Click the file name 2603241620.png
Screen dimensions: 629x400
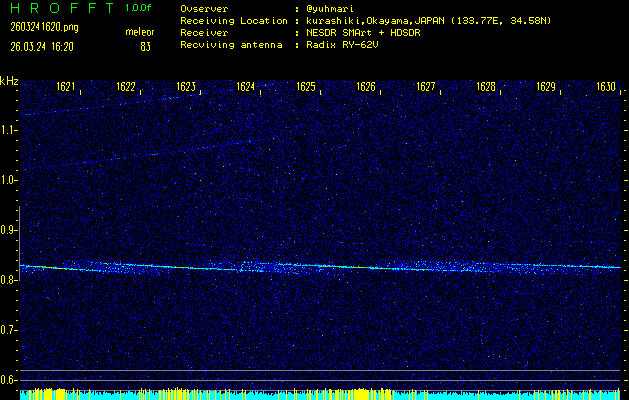click(45, 27)
